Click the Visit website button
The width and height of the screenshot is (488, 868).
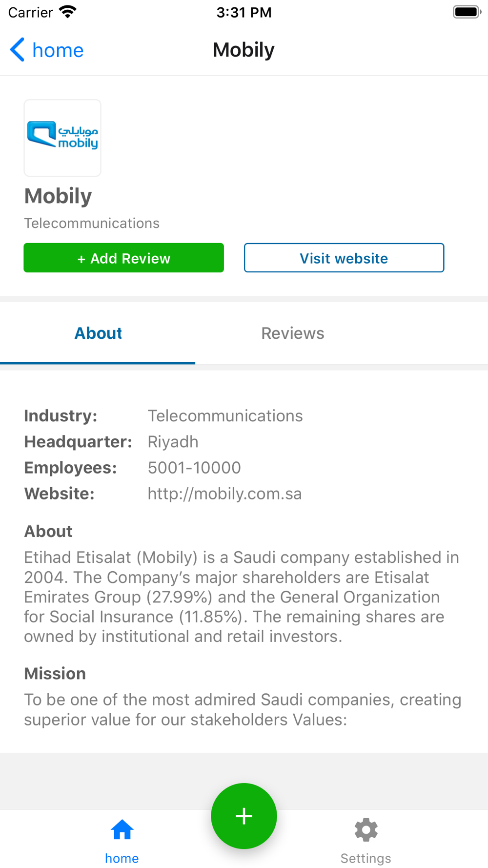(x=344, y=258)
